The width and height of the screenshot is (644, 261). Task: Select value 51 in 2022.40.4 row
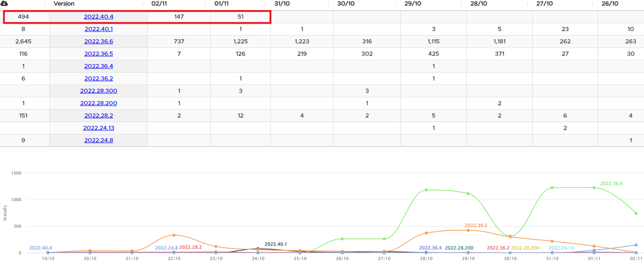coord(240,17)
